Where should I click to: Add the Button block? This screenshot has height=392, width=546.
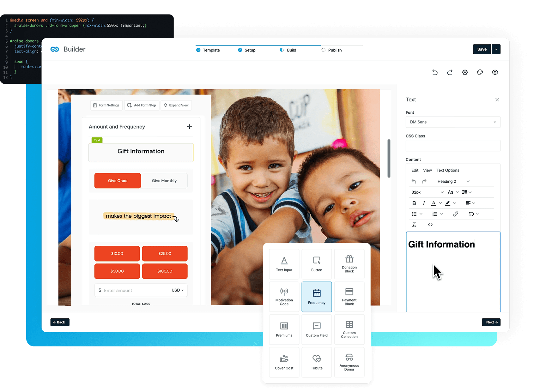317,264
